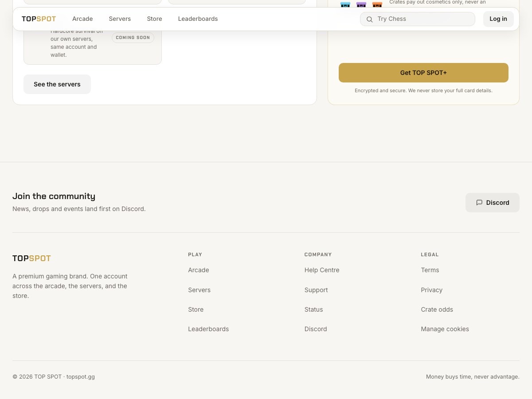Click the search magnifier icon
Viewport: 532px width, 399px height.
pyautogui.click(x=369, y=20)
